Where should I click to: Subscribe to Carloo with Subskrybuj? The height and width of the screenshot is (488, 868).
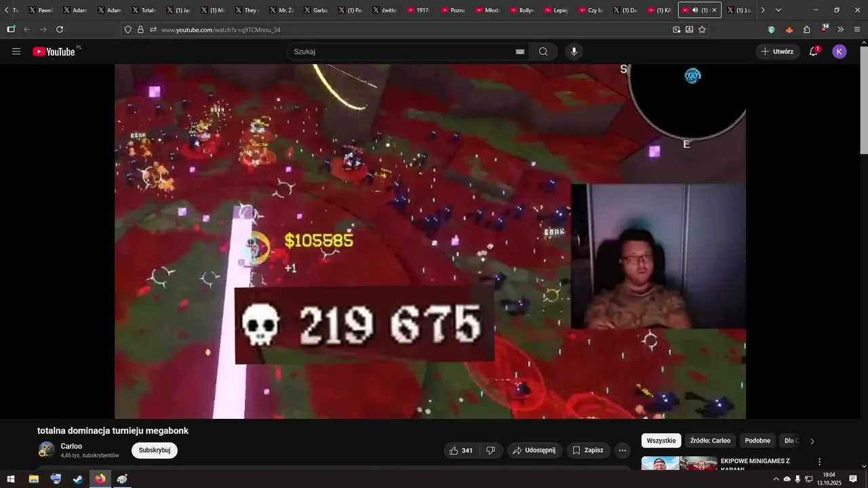coord(155,451)
